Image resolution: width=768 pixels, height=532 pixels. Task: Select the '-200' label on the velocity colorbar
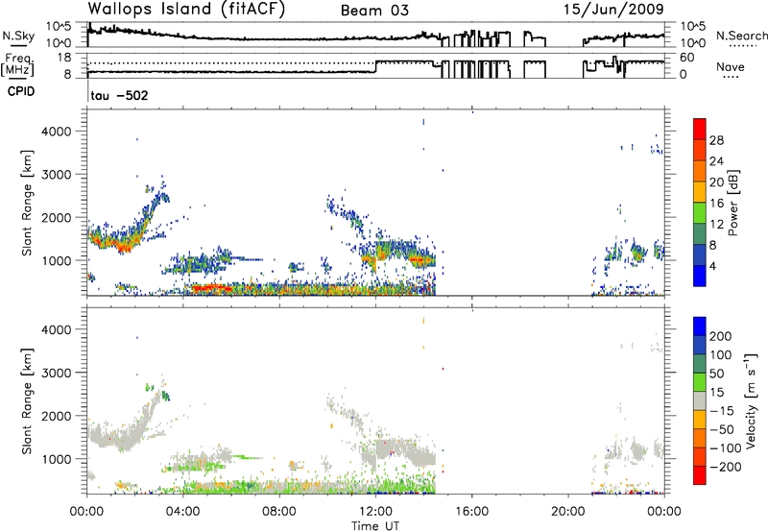725,467
